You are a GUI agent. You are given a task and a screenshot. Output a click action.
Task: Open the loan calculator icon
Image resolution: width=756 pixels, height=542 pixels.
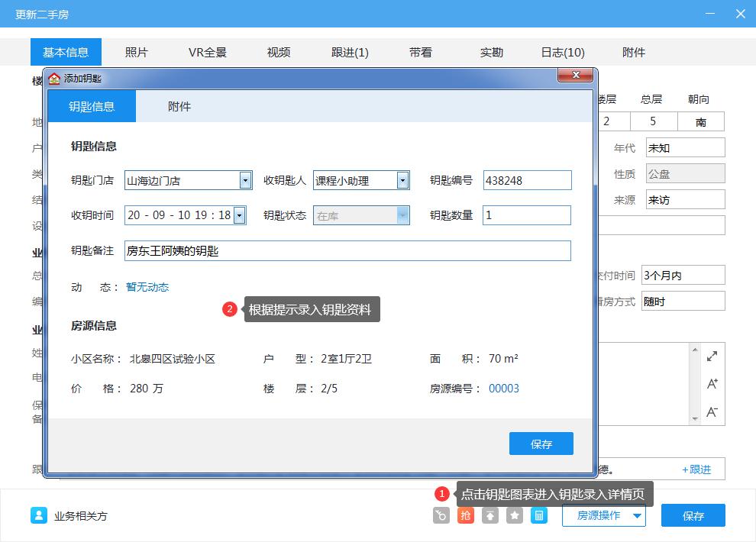coord(538,515)
